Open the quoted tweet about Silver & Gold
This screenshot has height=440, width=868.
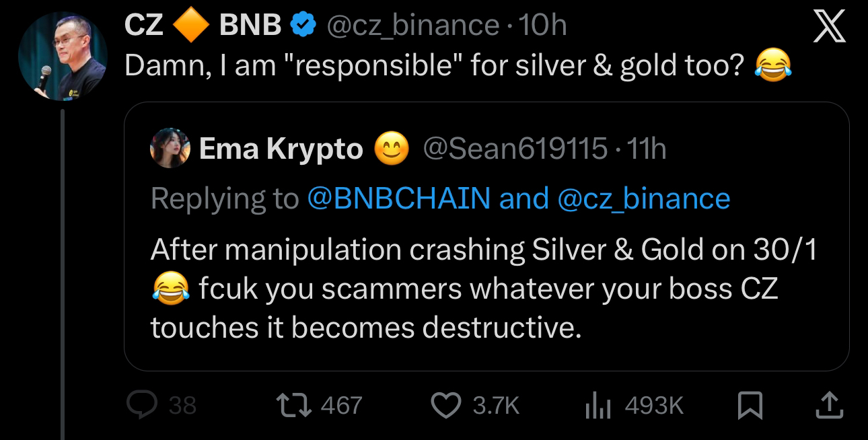click(484, 289)
